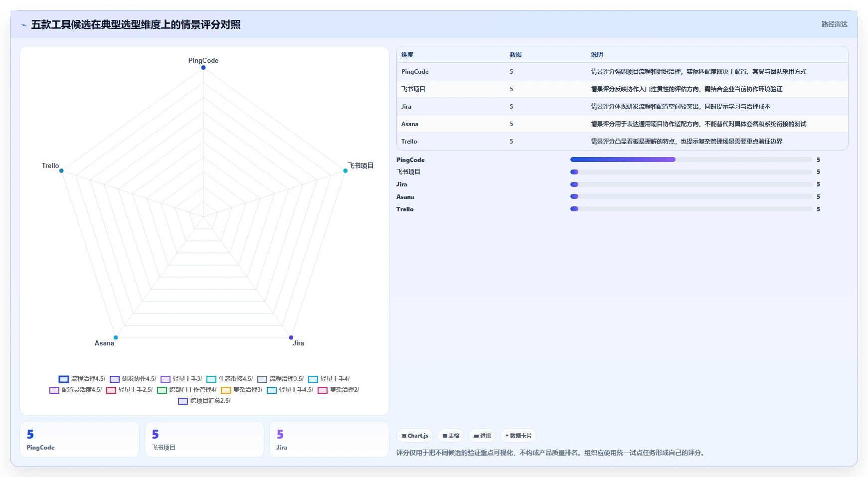Hide the 轻量上手3/ legend series

tap(181, 379)
